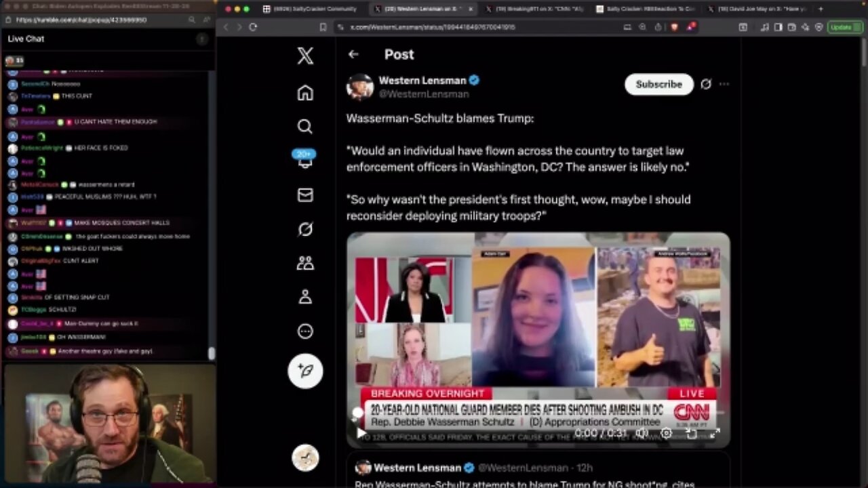
Task: Open Messages envelope in X sidebar
Action: 305,195
